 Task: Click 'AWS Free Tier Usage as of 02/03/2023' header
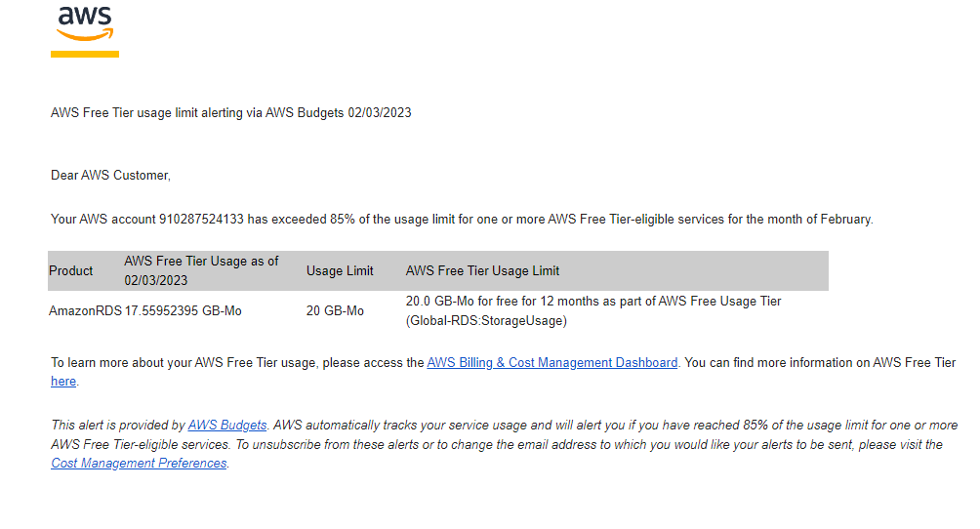tap(201, 270)
